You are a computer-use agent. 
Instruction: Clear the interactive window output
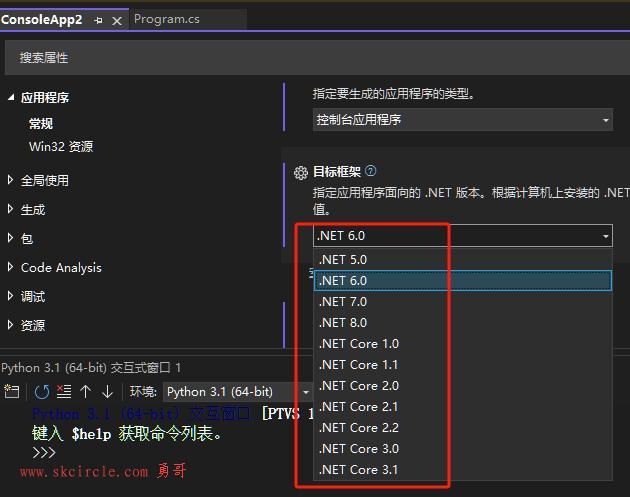[63, 391]
